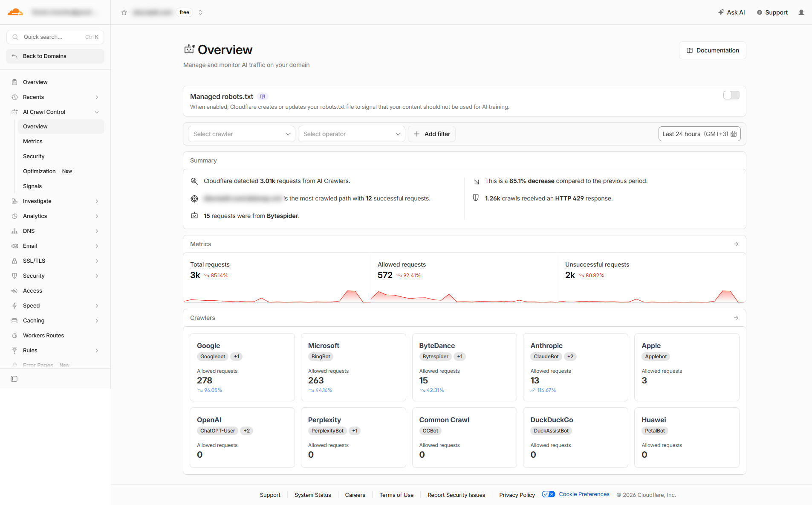Click the AI Crawl Control robot icon
812x505 pixels.
14,112
